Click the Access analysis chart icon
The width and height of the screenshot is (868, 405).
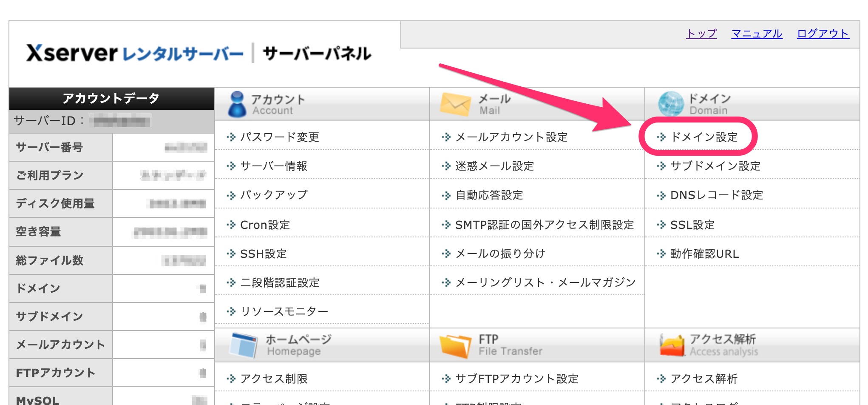coord(672,345)
